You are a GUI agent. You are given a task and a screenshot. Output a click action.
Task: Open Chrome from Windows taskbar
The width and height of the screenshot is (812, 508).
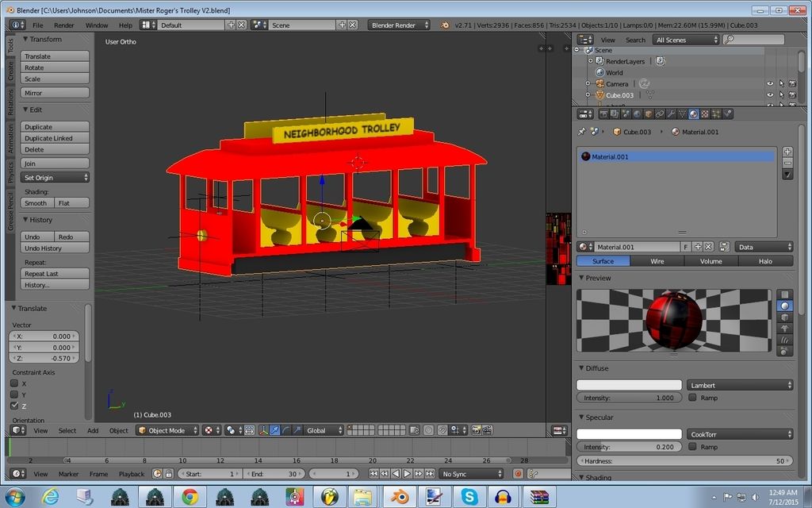click(190, 497)
